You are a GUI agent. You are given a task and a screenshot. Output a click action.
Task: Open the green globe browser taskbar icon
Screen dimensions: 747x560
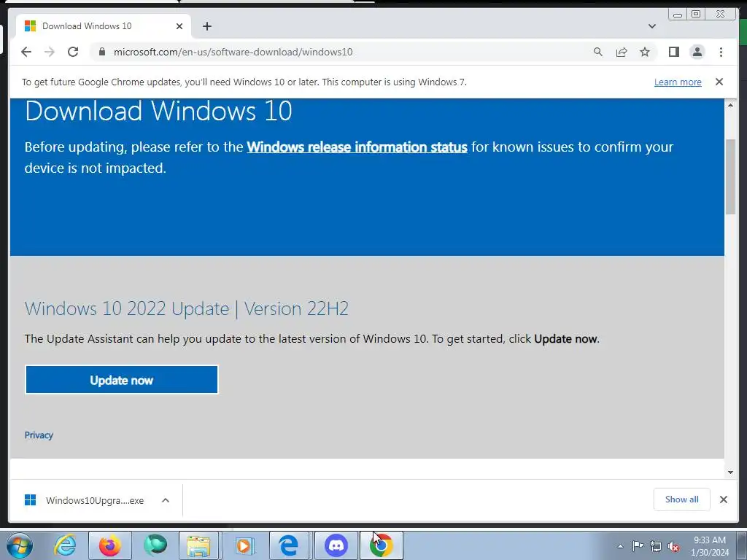155,545
